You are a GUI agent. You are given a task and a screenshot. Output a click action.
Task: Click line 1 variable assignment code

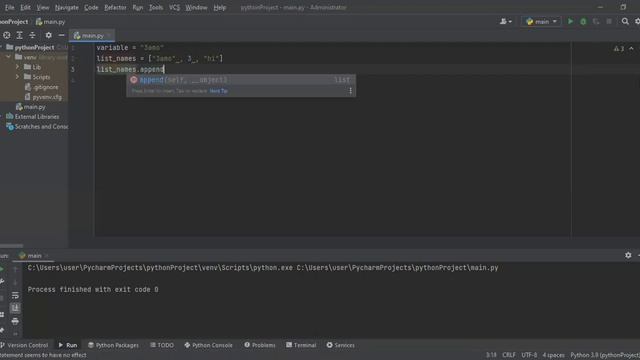[130, 47]
